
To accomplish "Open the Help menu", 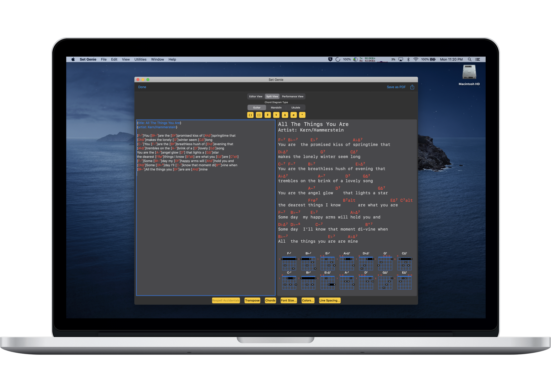I will pyautogui.click(x=172, y=60).
